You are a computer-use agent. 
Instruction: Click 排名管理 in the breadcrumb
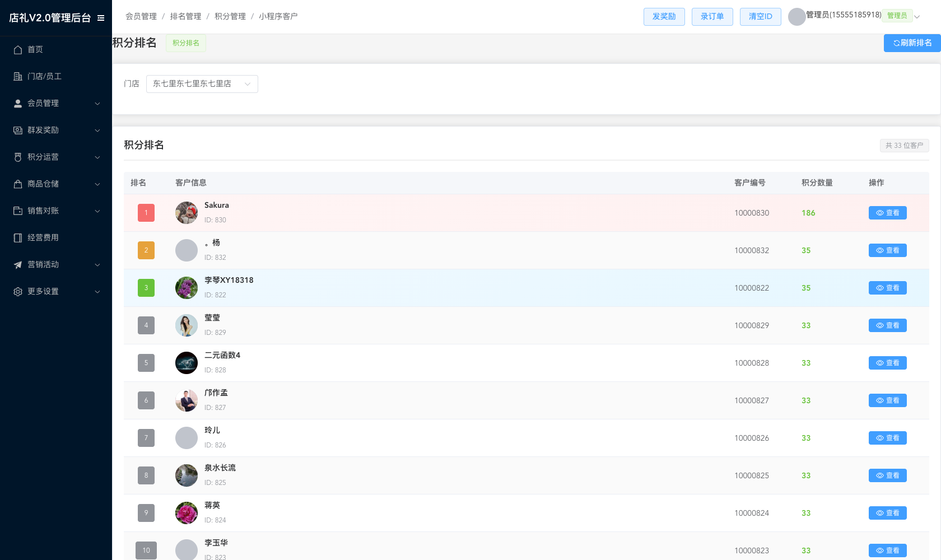[186, 17]
